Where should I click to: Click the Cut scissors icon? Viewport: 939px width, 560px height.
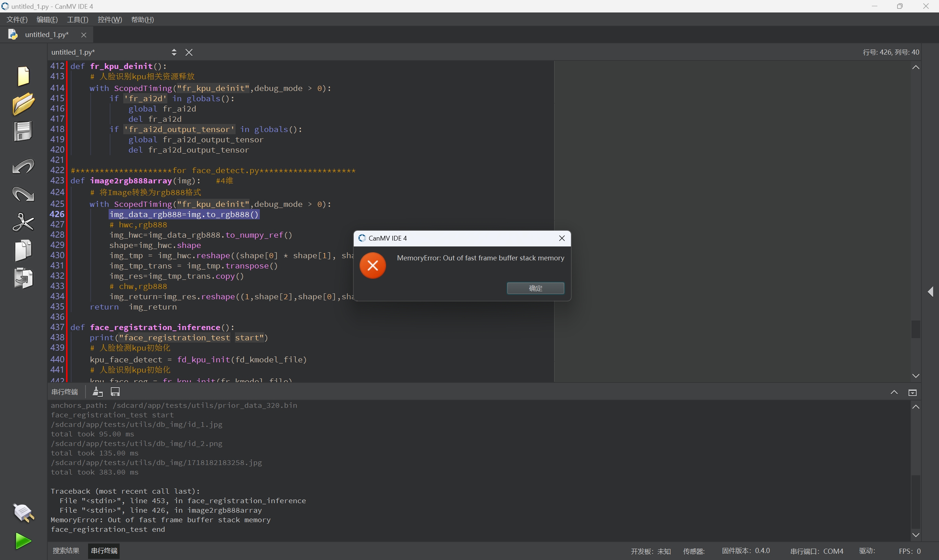click(23, 222)
